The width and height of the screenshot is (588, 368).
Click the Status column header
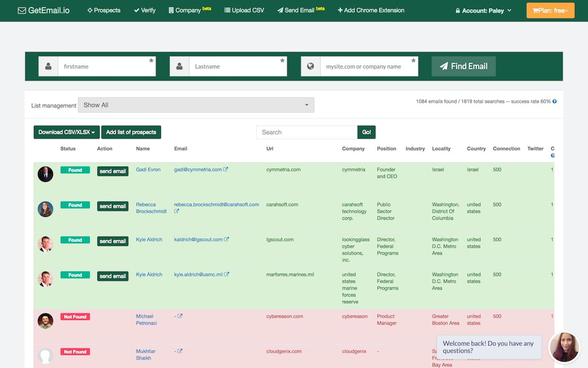coord(68,149)
